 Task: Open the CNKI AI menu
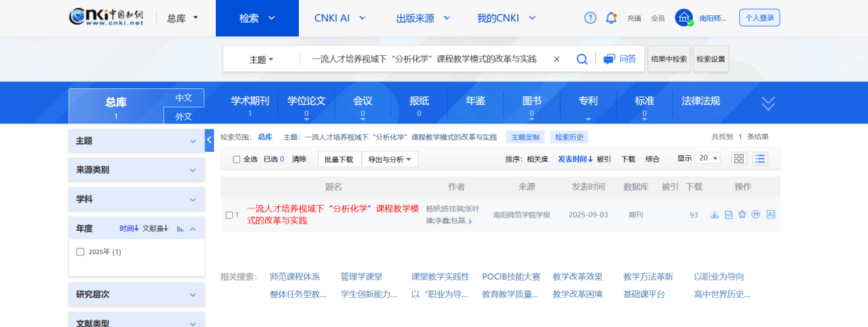pos(339,18)
